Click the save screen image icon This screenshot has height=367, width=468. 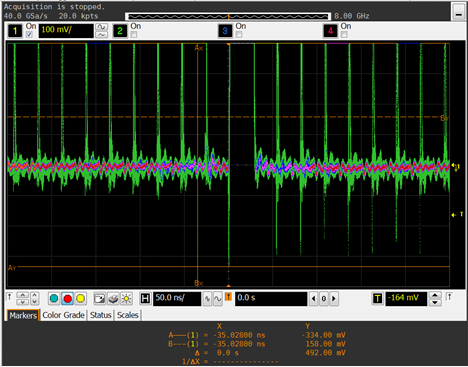tap(100, 298)
